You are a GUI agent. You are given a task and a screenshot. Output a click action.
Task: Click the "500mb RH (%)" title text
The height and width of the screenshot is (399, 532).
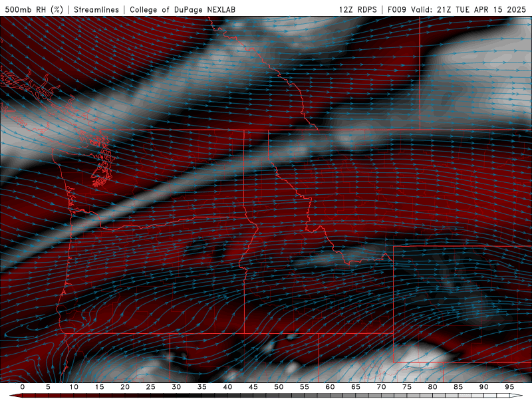34,9
